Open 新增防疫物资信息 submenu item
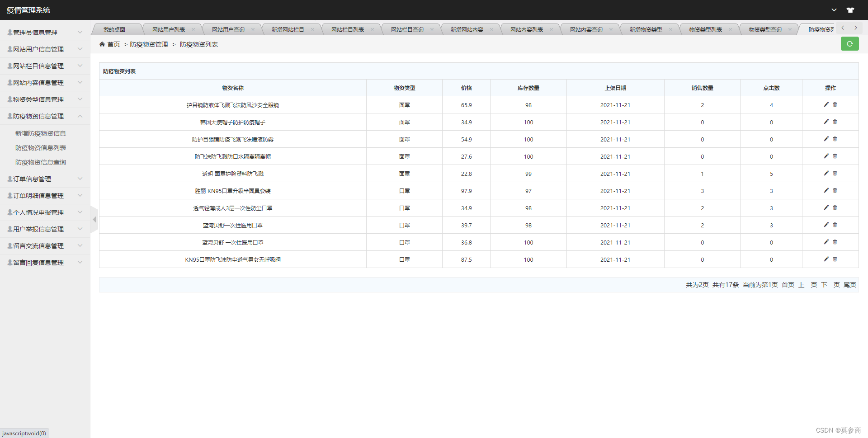This screenshot has width=868, height=438. click(x=41, y=133)
